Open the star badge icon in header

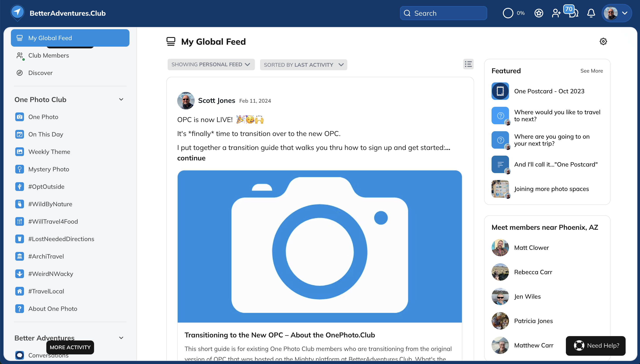[x=539, y=13]
